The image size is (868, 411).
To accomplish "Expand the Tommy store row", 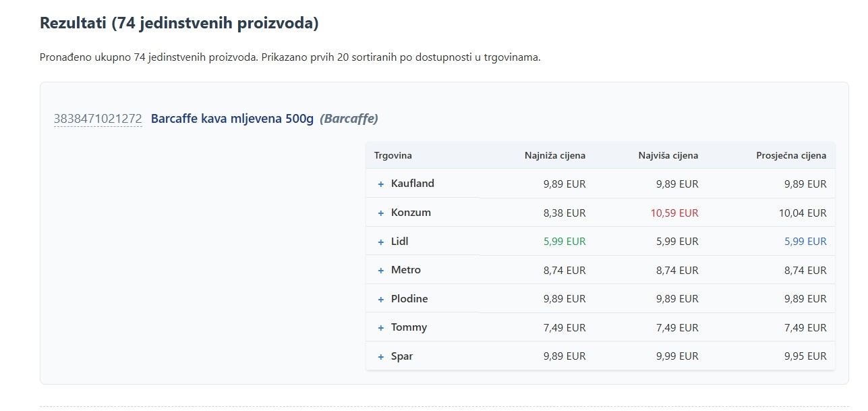I will coord(380,328).
